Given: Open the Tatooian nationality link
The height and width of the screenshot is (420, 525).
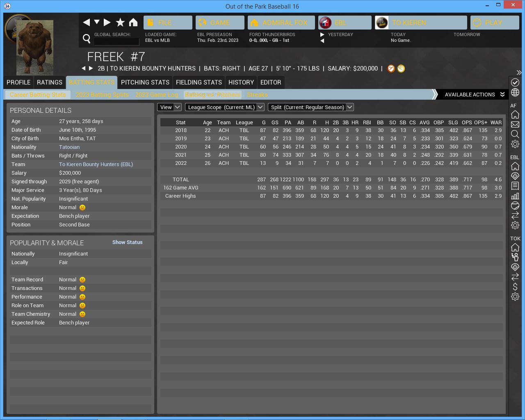Looking at the screenshot, I should point(69,147).
